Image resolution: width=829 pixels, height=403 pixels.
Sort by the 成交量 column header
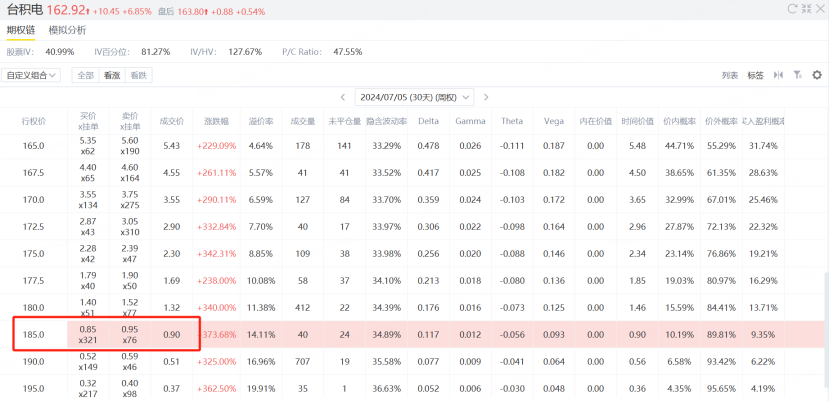coord(302,121)
